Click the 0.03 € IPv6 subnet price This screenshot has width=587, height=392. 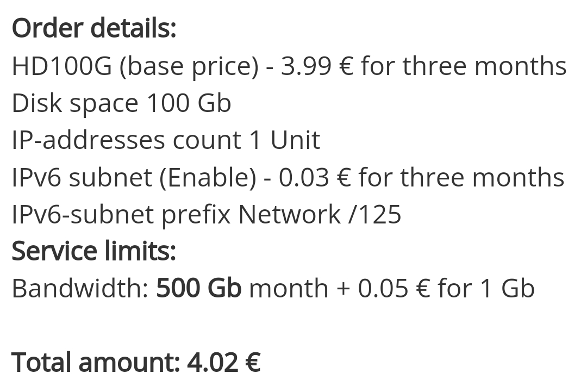[x=314, y=178]
